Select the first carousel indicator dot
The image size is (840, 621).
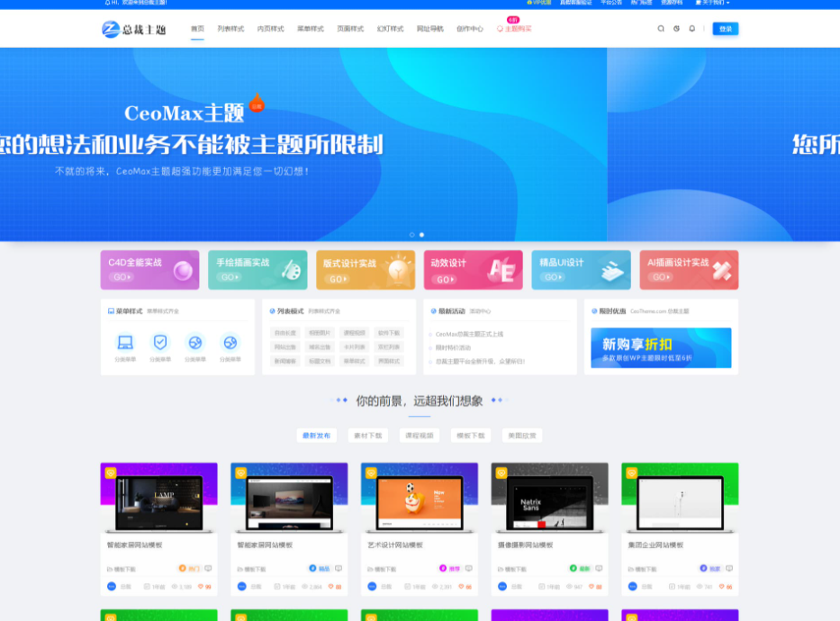click(412, 235)
